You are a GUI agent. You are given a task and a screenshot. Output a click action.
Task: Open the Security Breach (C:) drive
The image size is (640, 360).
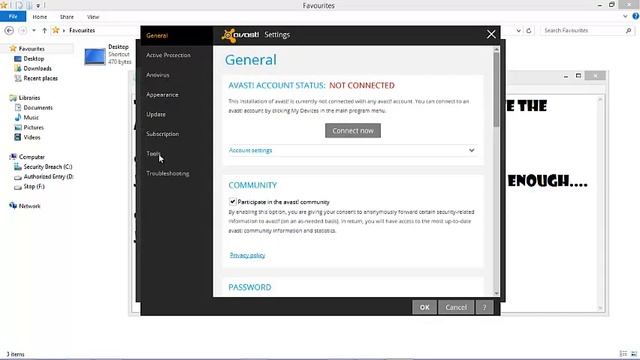pyautogui.click(x=48, y=167)
